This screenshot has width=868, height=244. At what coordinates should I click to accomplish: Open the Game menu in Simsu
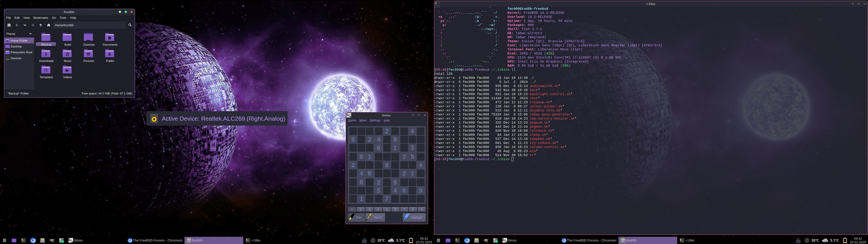[x=352, y=120]
